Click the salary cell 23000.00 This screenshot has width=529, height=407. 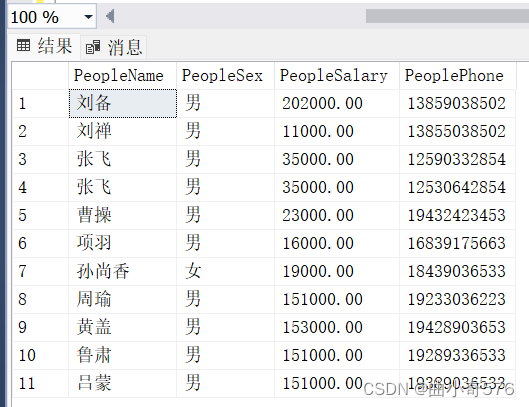337,216
